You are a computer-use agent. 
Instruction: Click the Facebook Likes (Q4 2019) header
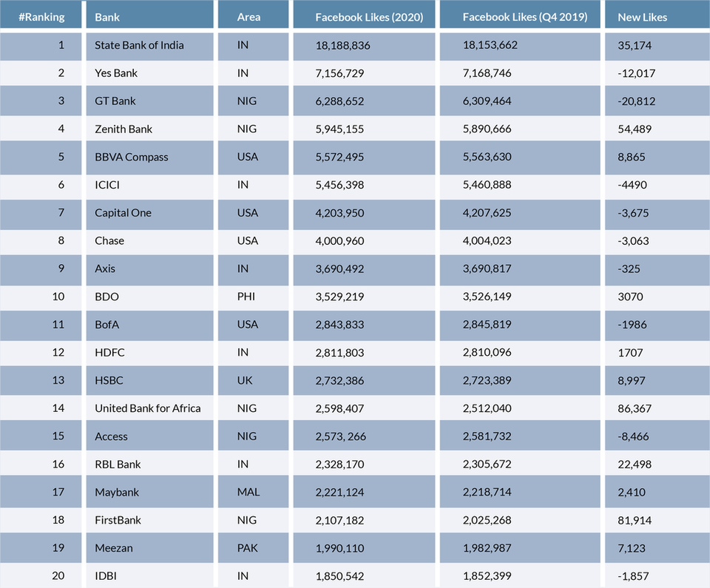pos(525,17)
